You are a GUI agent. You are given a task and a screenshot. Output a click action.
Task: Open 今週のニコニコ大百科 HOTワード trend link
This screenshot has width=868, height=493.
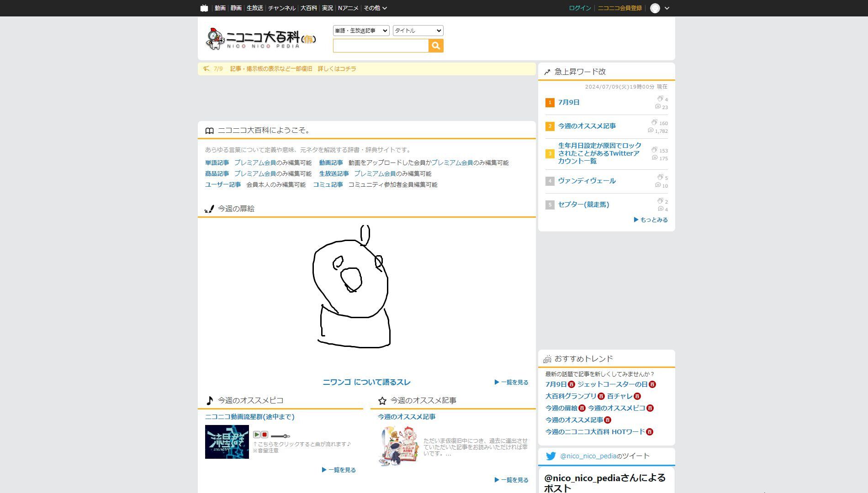(595, 432)
